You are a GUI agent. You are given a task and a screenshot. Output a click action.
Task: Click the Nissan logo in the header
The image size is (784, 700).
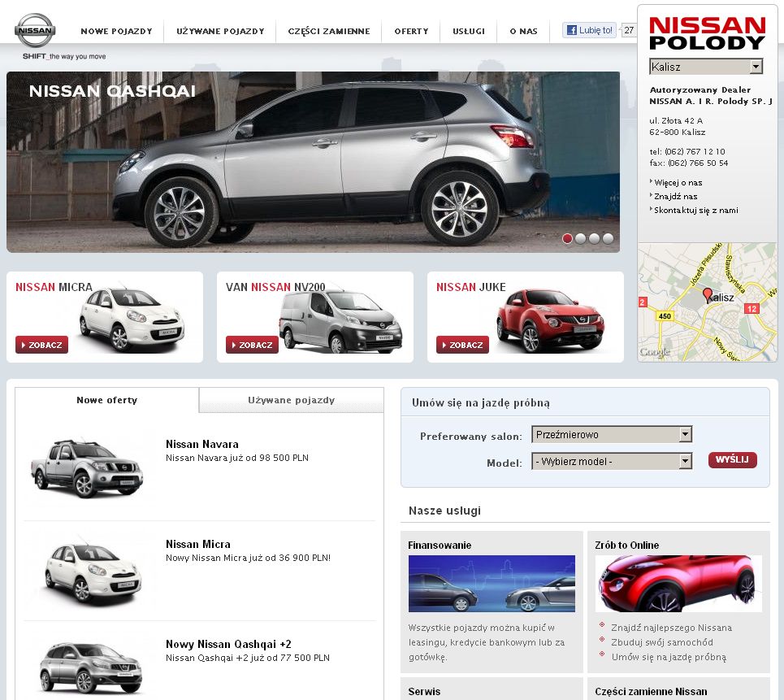click(35, 30)
